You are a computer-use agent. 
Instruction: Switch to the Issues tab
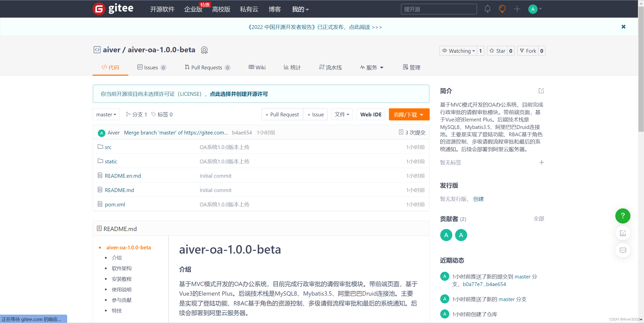[151, 67]
